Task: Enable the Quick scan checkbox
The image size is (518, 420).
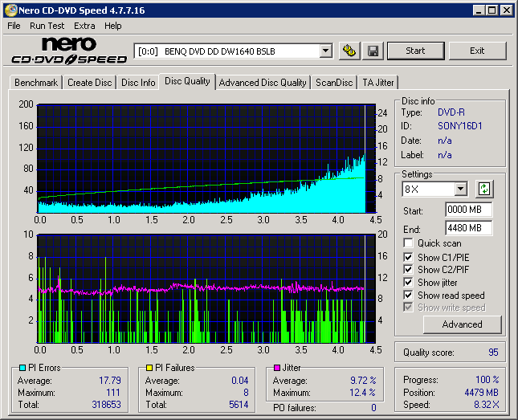Action: pyautogui.click(x=408, y=243)
